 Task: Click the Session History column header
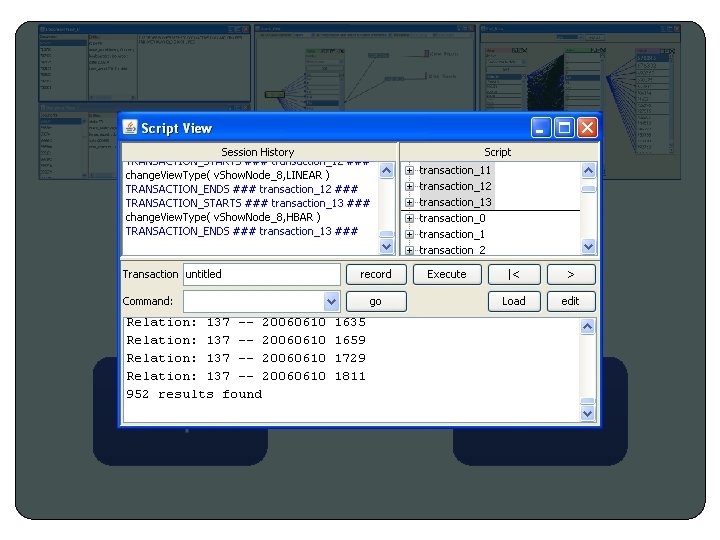click(x=259, y=152)
